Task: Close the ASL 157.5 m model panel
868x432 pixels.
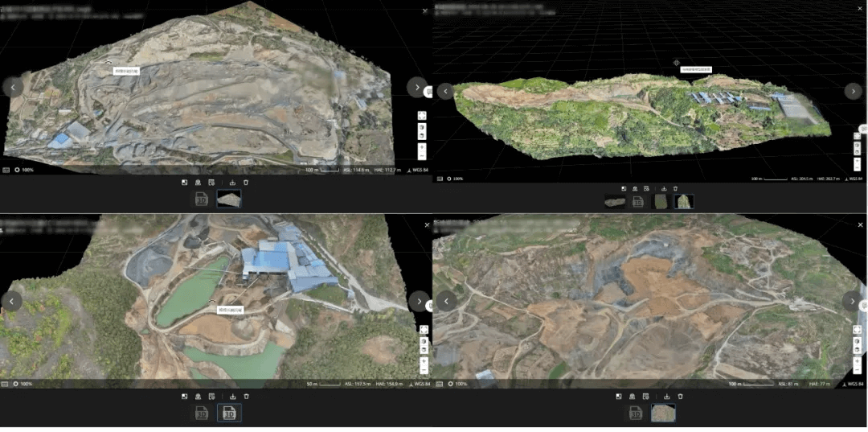Action: [426, 225]
